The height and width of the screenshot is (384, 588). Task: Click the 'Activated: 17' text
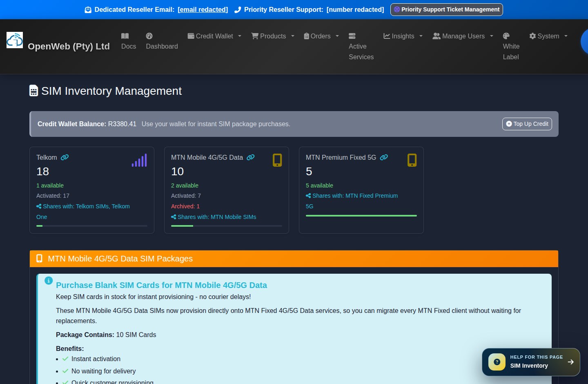click(x=53, y=196)
